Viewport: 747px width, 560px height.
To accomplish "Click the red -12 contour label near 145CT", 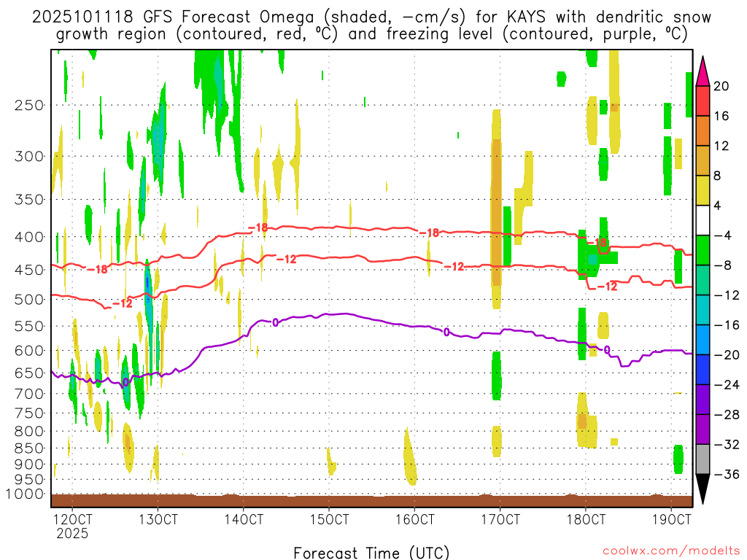I will point(286,260).
